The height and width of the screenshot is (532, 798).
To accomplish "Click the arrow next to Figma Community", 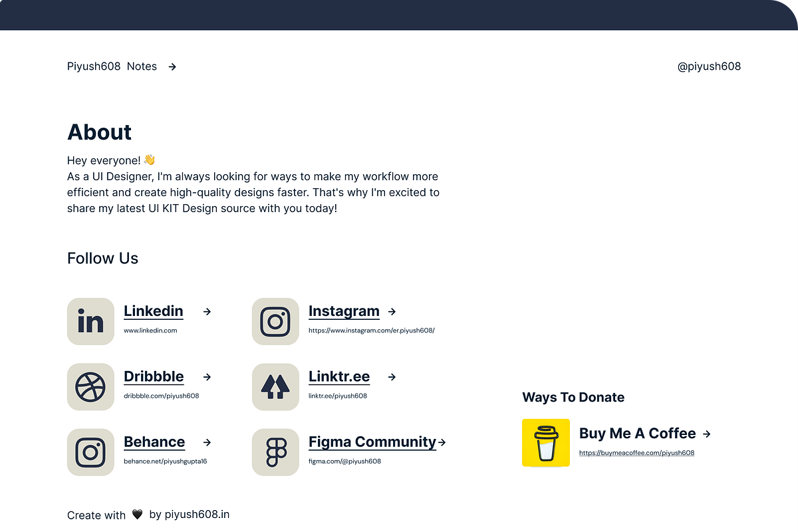I will click(x=442, y=442).
